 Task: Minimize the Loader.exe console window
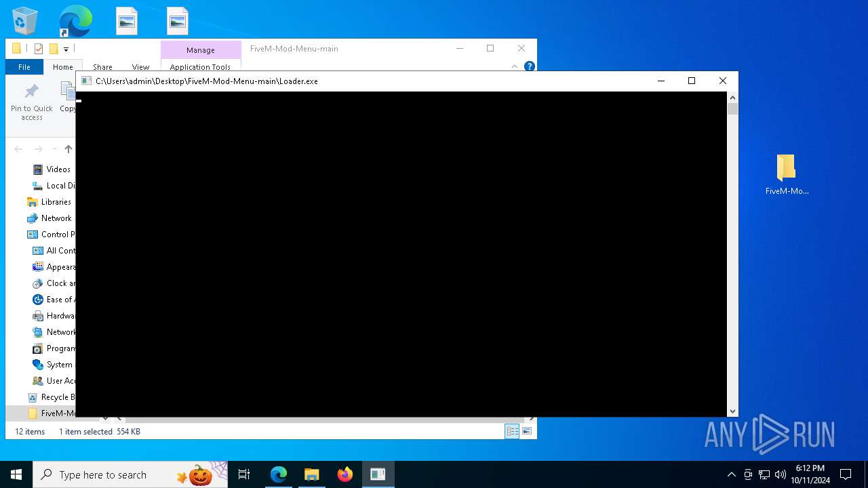point(661,81)
